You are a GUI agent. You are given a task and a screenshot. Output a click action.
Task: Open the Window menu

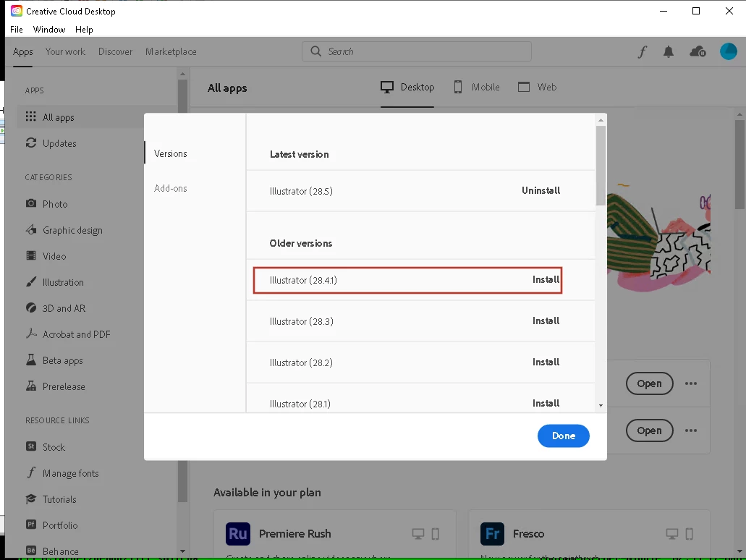(49, 30)
